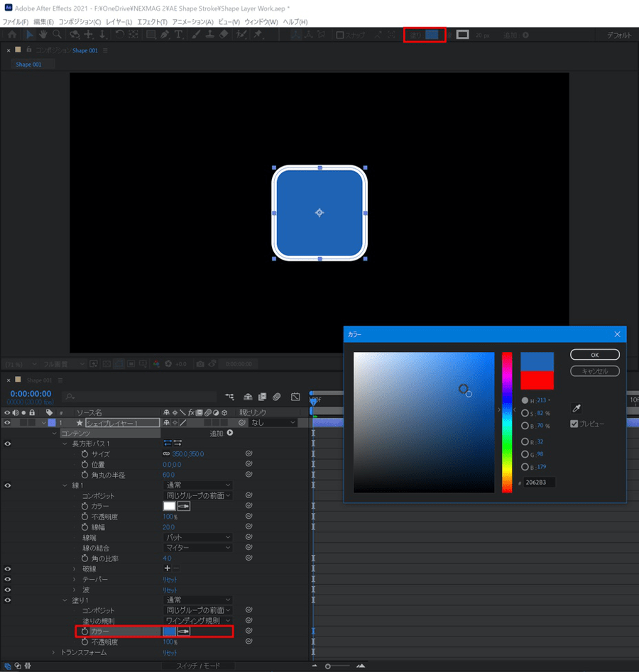639x672 pixels.
Task: Uncheck the プレビュー checkbox
Action: click(x=575, y=424)
